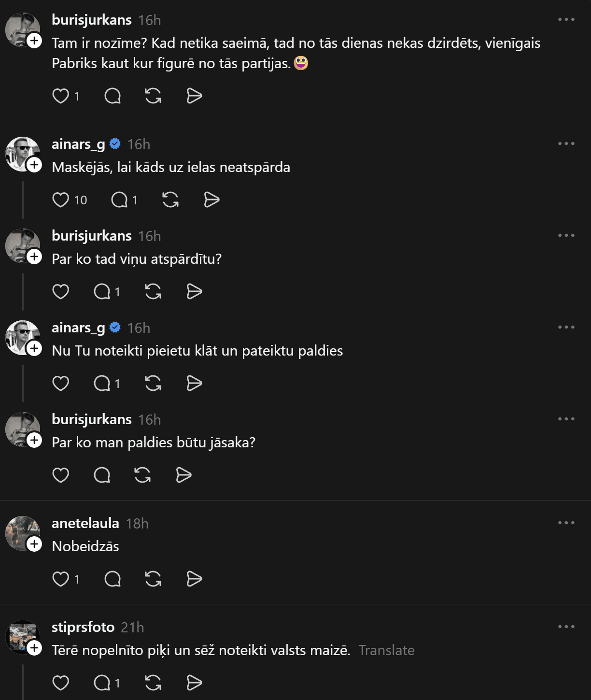Expand options menu for stiprsfoto's post

[x=566, y=627]
